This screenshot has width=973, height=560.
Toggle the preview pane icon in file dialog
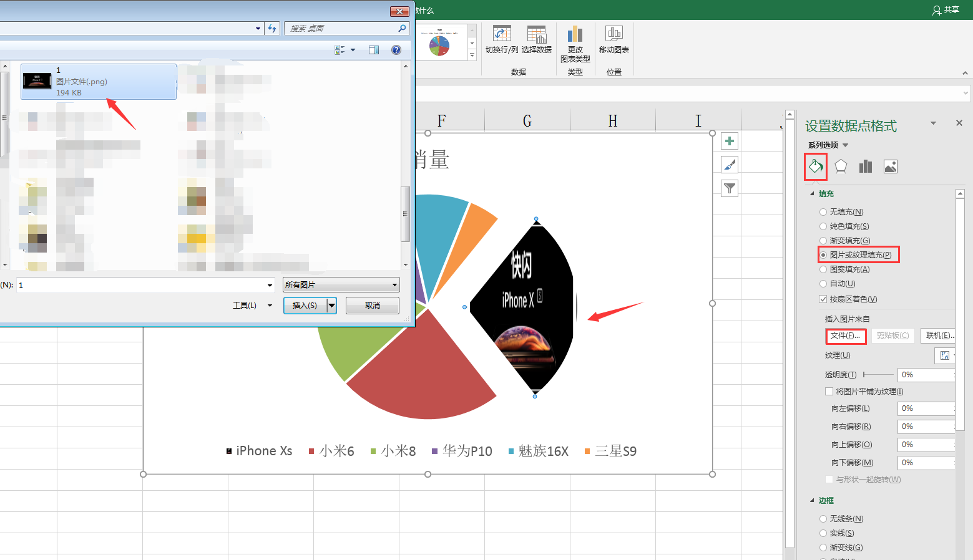coord(374,50)
